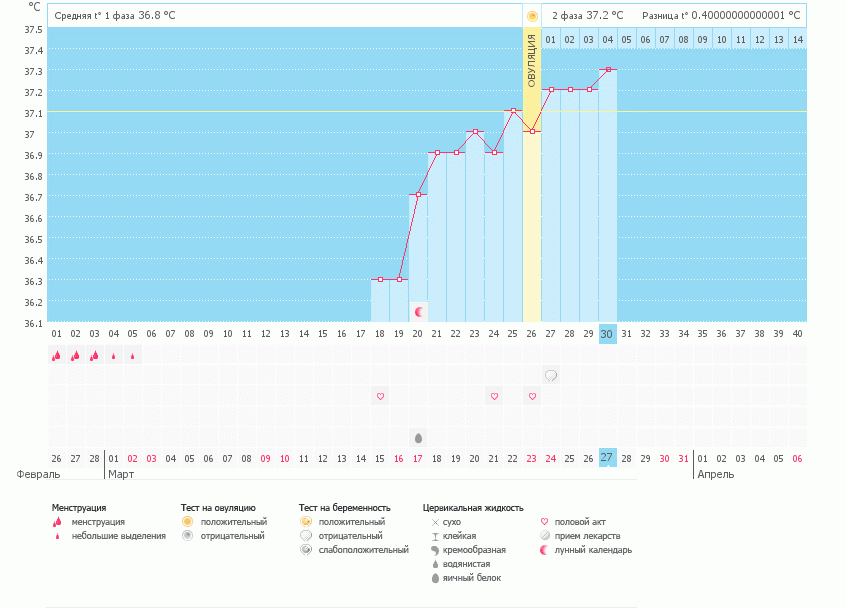Screen dimensions: 845x608
Task: Click the 37.1 temperature point on day 25
Action: pos(513,111)
